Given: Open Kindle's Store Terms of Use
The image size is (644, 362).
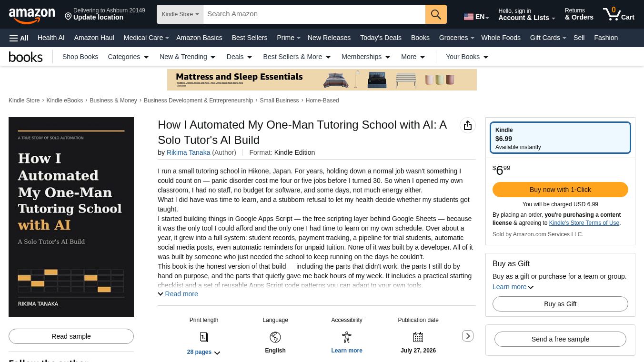Looking at the screenshot, I should pos(584,223).
